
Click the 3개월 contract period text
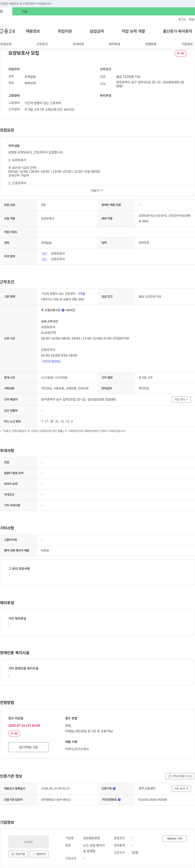click(x=81, y=294)
